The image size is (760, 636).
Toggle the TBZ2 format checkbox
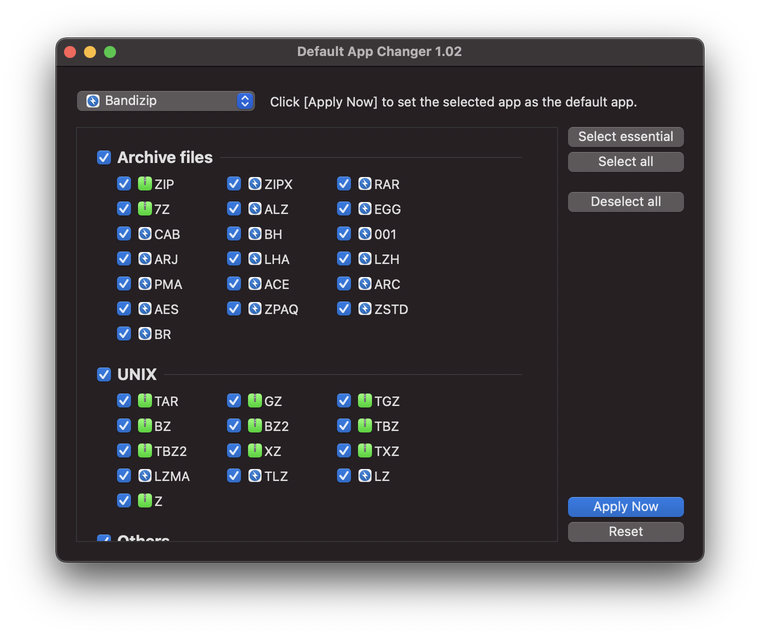[124, 451]
